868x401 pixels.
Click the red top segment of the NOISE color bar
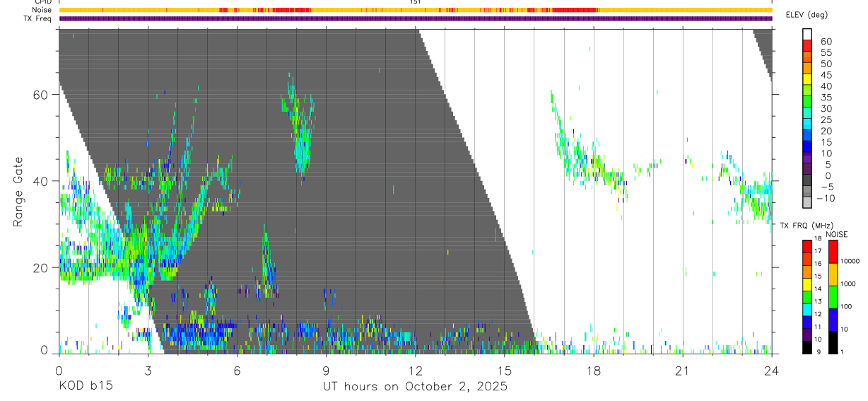click(x=833, y=252)
